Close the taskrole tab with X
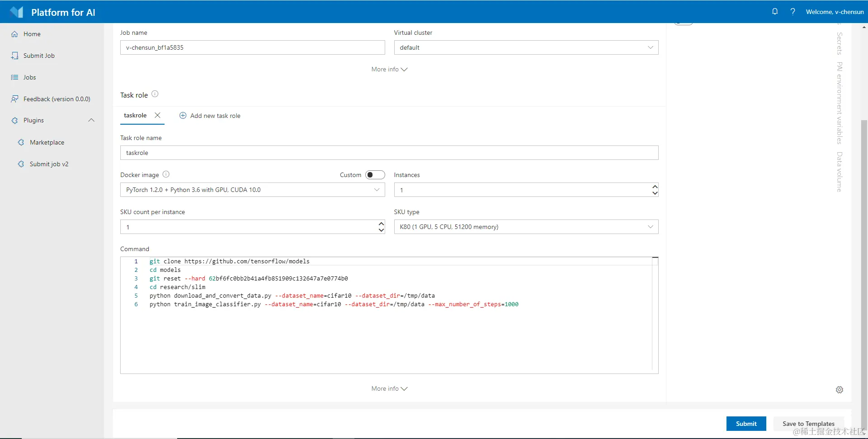868x439 pixels. [157, 115]
